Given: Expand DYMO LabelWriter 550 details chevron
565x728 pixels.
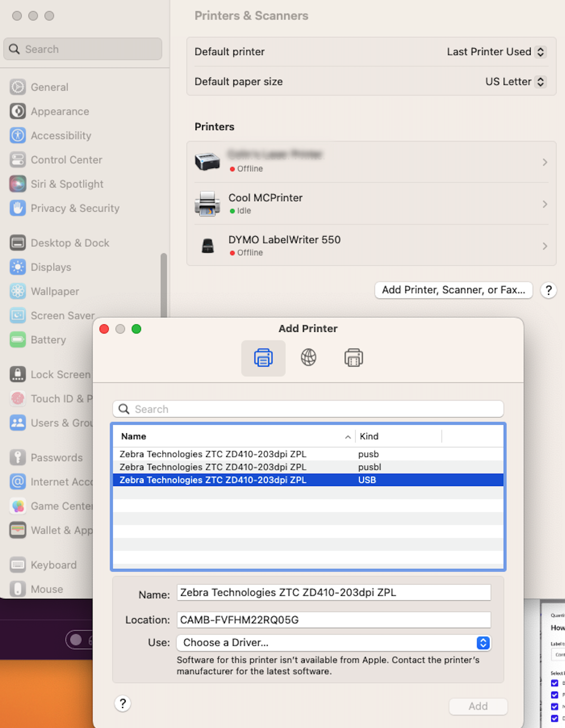Looking at the screenshot, I should [544, 246].
